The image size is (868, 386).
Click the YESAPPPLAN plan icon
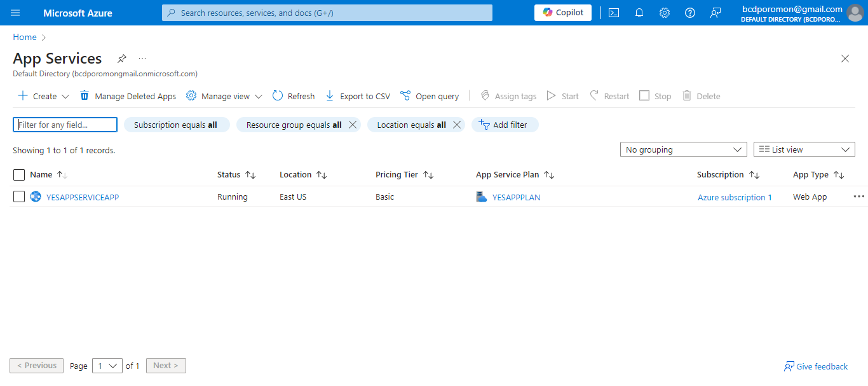tap(482, 196)
